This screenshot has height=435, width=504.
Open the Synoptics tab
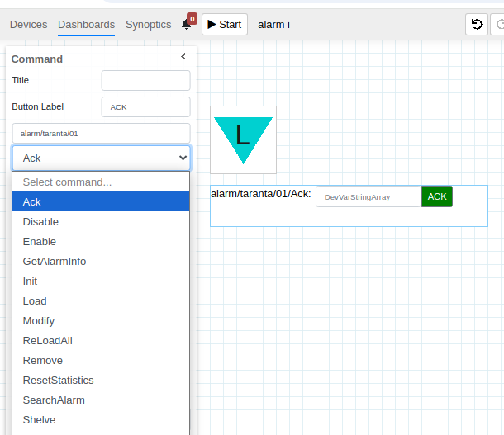[148, 25]
